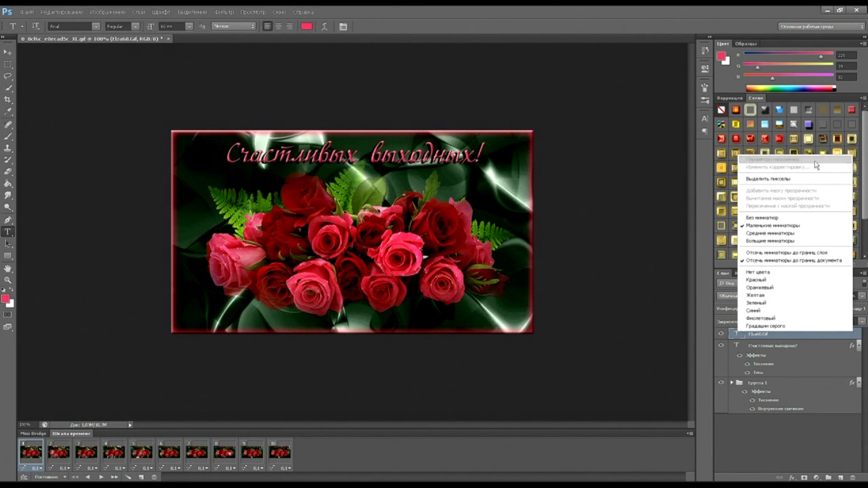The height and width of the screenshot is (488, 868).
Task: Toggle Тиснение effect on Группа 1
Action: click(752, 400)
